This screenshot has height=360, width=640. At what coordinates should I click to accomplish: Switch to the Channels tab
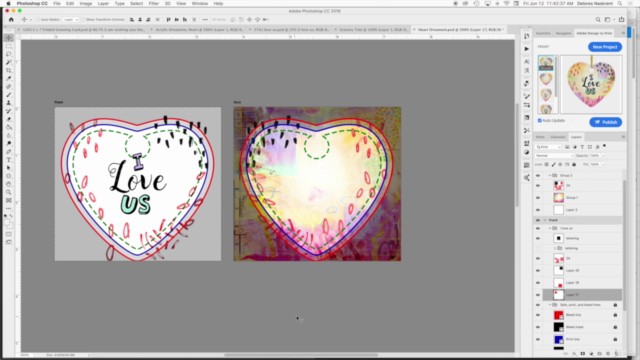click(x=558, y=137)
